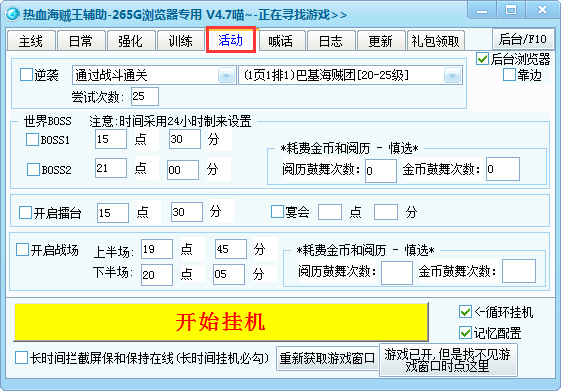Click the BOSS1 minute field
561x391 pixels.
[185, 139]
